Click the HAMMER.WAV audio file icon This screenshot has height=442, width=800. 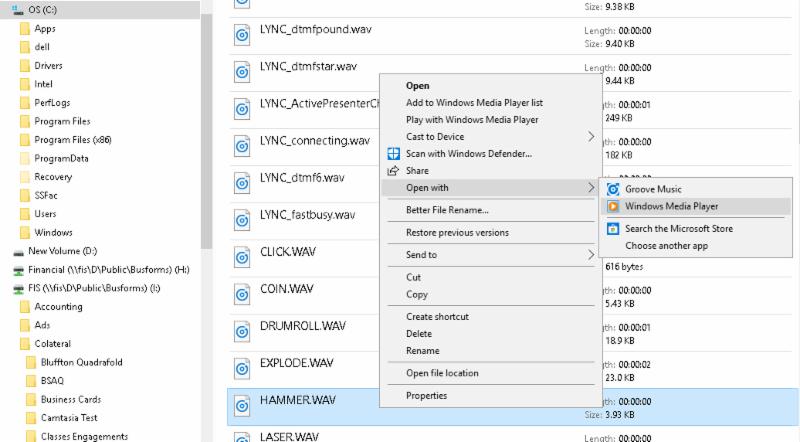point(242,406)
